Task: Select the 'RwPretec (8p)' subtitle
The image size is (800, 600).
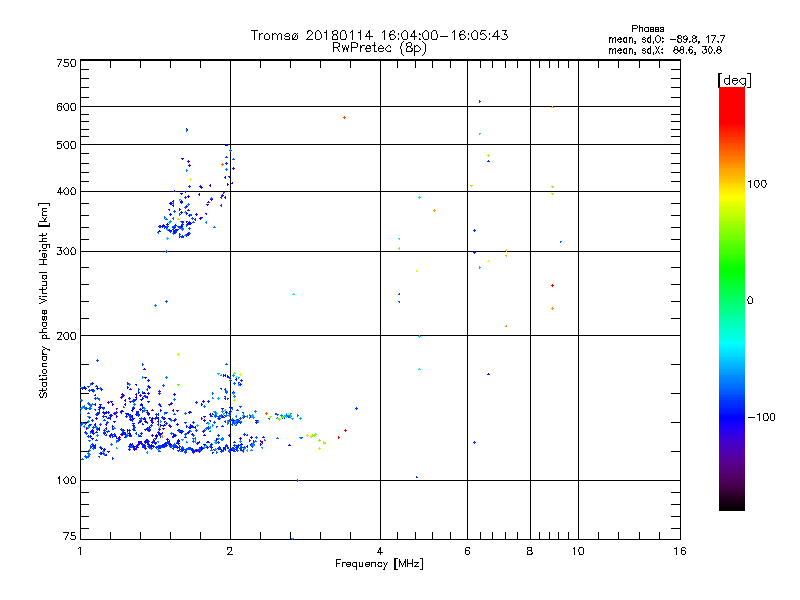Action: point(379,48)
